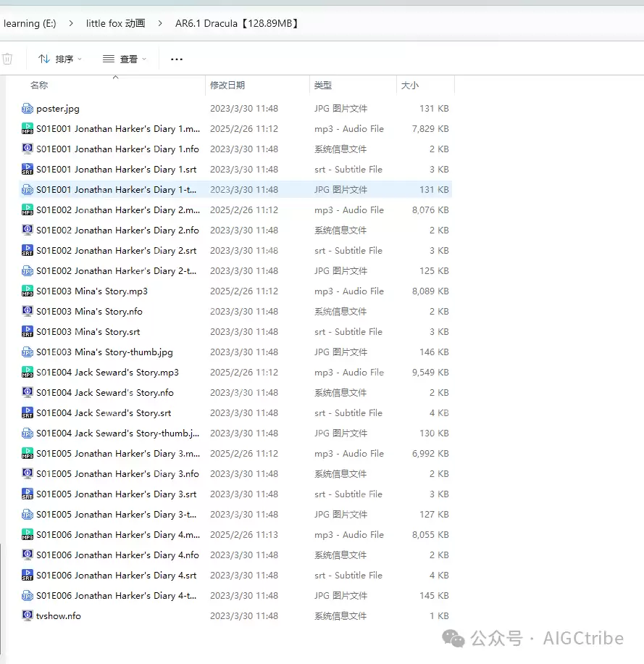Open the 排序 sort dropdown
Image resolution: width=644 pixels, height=664 pixels.
[59, 59]
